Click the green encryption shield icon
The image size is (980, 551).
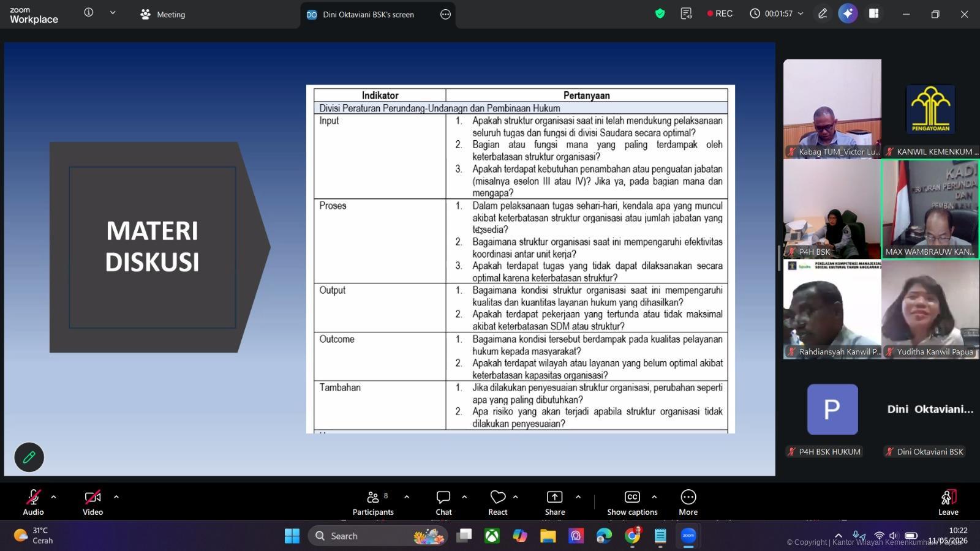660,13
